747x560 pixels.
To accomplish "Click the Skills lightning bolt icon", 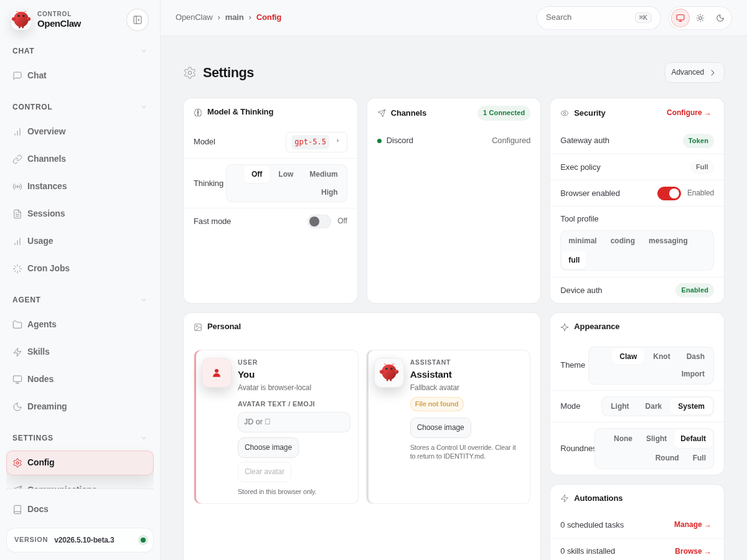I will (x=17, y=352).
